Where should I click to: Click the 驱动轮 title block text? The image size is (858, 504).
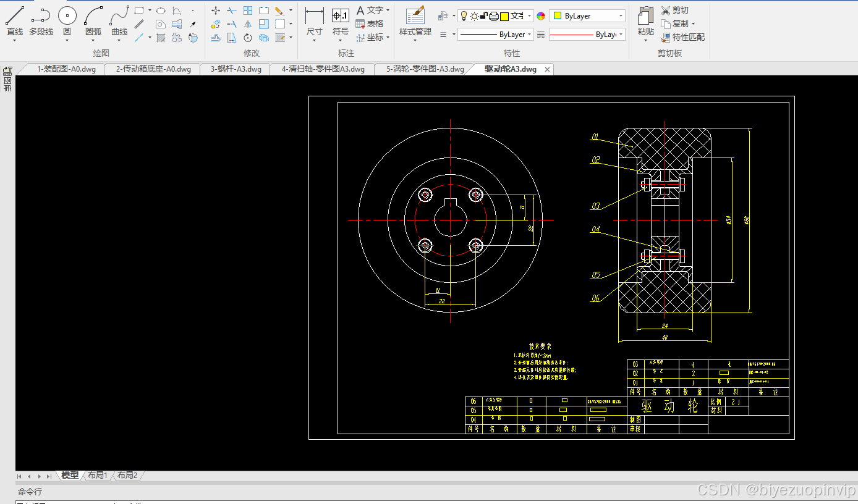(669, 406)
